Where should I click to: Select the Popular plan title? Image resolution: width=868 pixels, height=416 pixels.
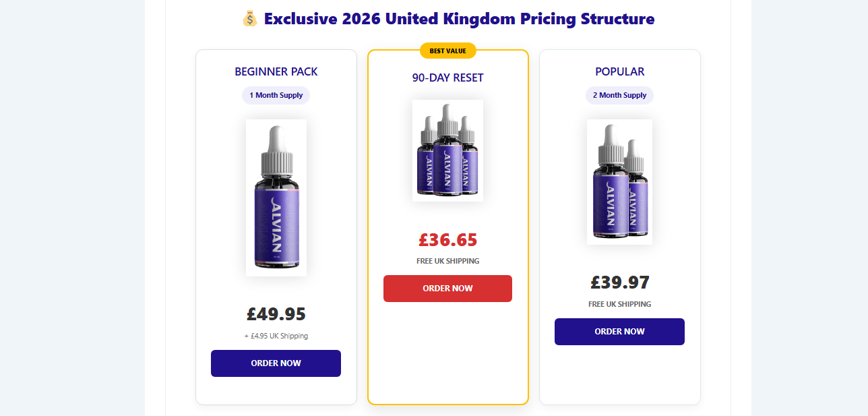620,71
